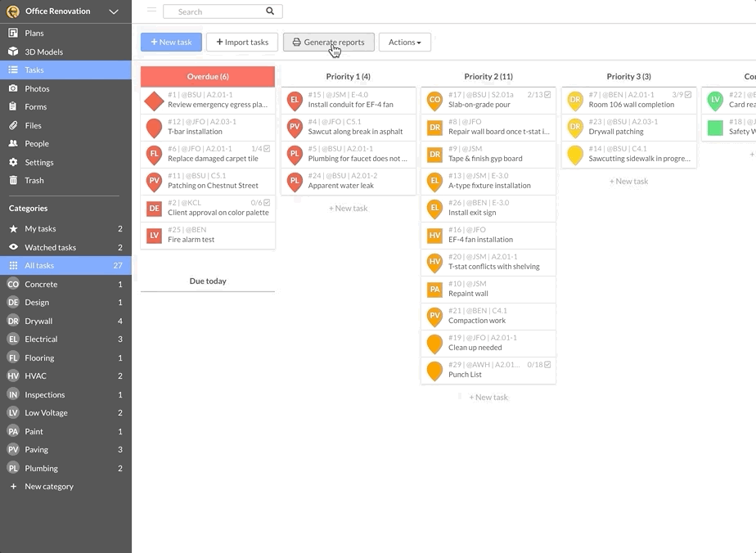Click the Generate reports button
This screenshot has height=553, width=756.
(329, 43)
